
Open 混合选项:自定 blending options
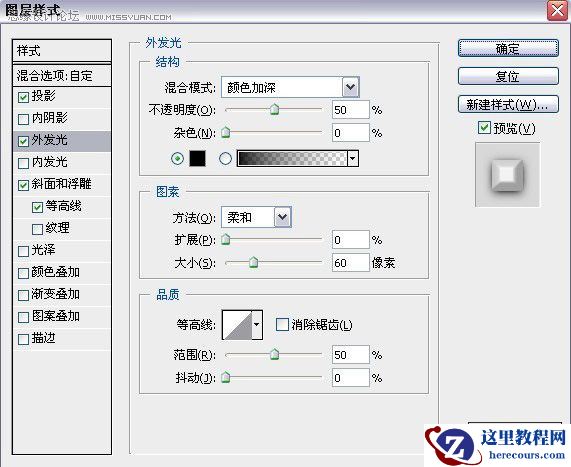coord(62,76)
